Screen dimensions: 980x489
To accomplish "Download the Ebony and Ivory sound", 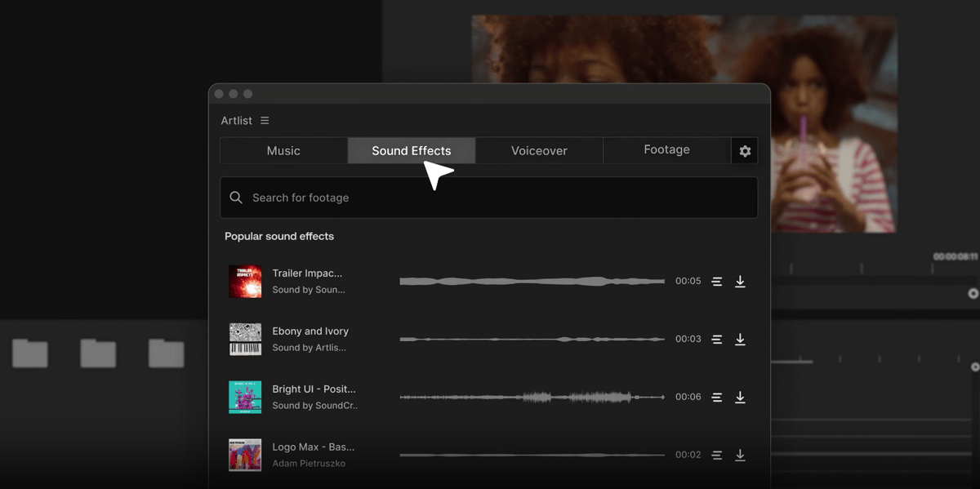I will pyautogui.click(x=740, y=340).
